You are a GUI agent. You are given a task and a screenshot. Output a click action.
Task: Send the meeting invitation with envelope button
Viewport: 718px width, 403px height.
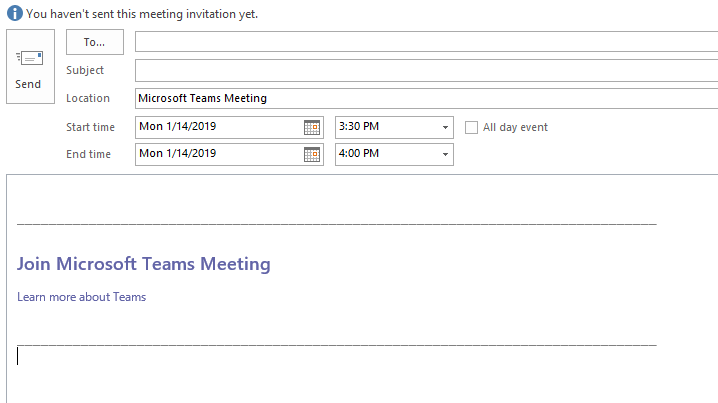coord(28,66)
